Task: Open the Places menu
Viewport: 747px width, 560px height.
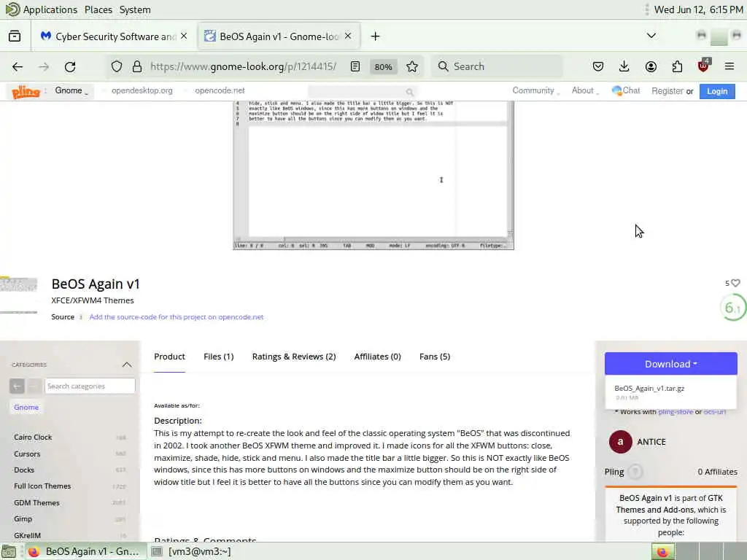Action: point(98,9)
